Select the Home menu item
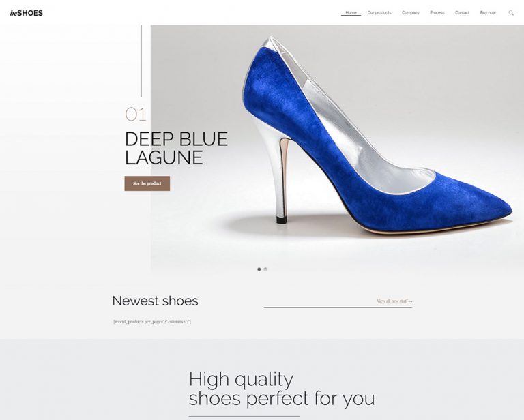Image resolution: width=524 pixels, height=420 pixels. click(351, 12)
